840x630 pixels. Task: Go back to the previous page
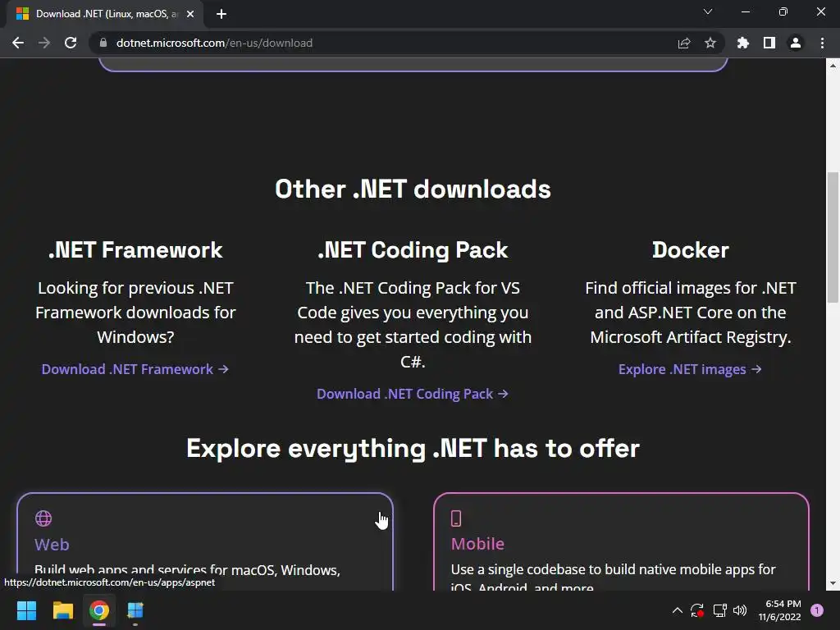18,43
